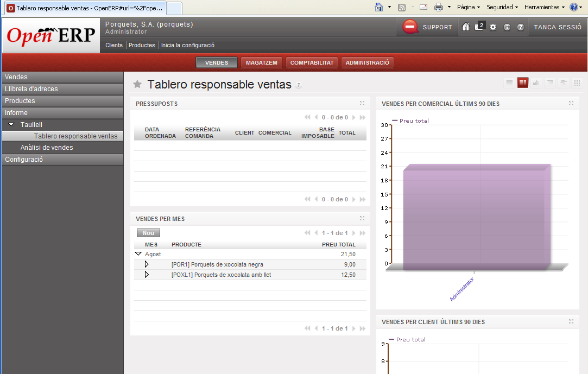The image size is (588, 374).
Task: Open the OpenERP home icon in header
Action: [465, 27]
